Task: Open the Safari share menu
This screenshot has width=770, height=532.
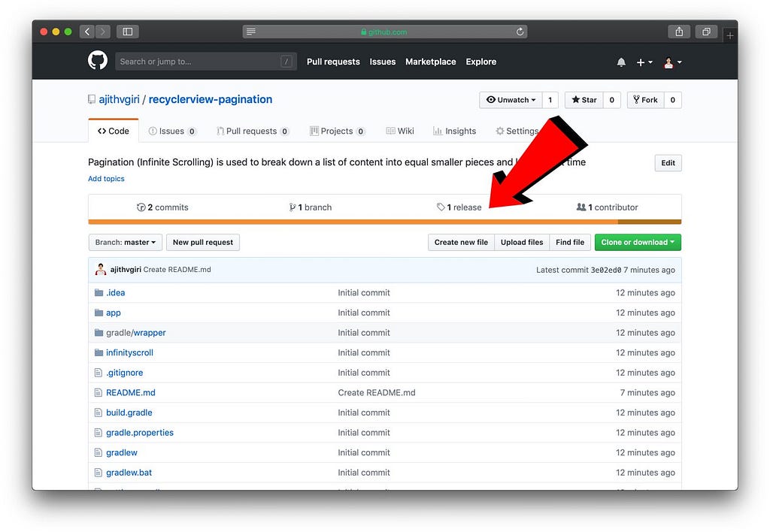Action: click(x=679, y=32)
